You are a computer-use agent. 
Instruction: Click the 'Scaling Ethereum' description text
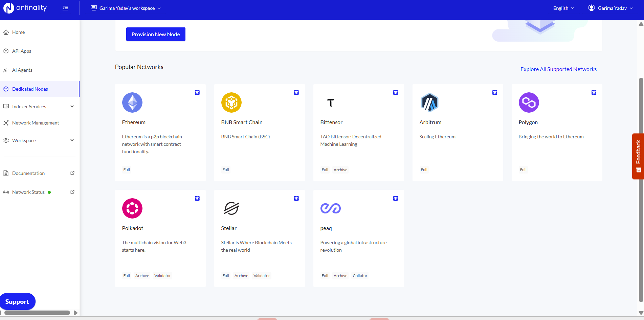point(437,137)
